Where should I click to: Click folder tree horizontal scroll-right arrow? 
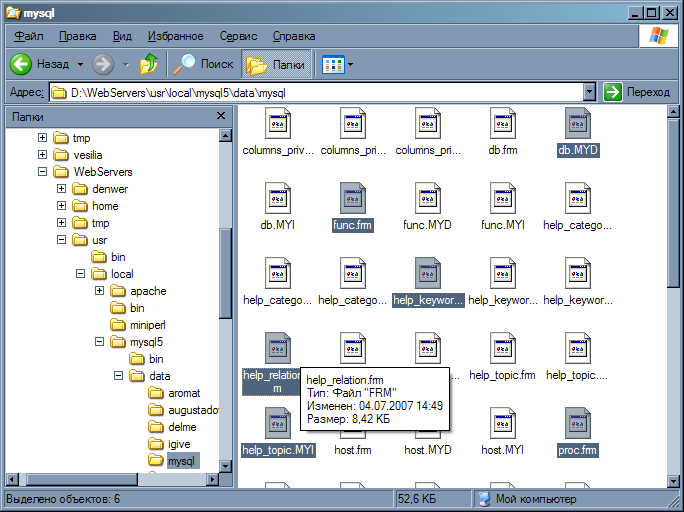coord(212,479)
